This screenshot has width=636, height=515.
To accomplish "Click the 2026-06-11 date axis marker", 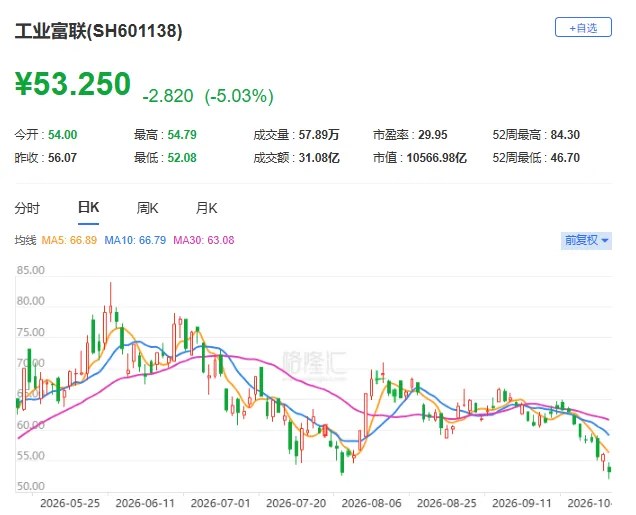I will coord(145,503).
